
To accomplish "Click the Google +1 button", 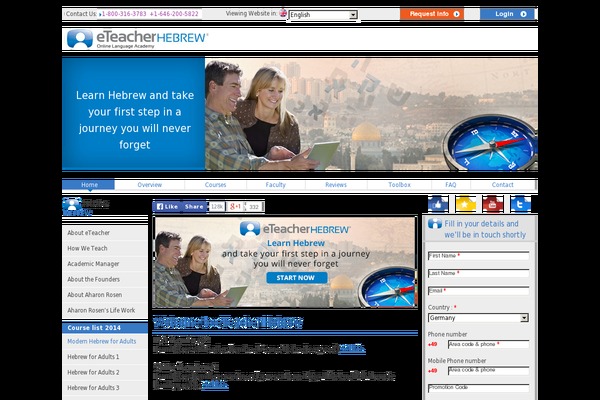I will (235, 207).
